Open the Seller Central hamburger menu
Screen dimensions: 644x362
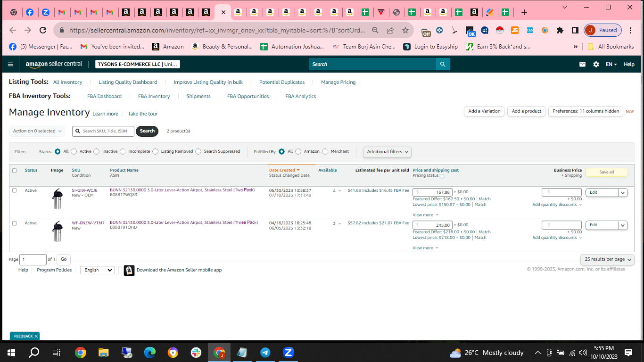pyautogui.click(x=11, y=64)
